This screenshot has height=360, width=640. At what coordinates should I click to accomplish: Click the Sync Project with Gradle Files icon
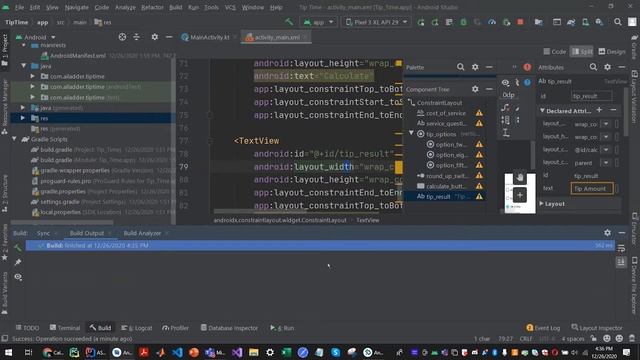pos(571,22)
